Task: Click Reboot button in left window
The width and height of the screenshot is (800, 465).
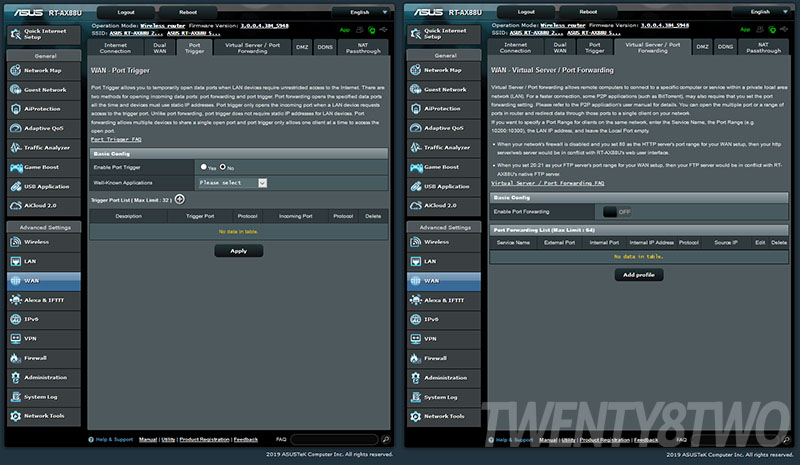Action: point(188,12)
